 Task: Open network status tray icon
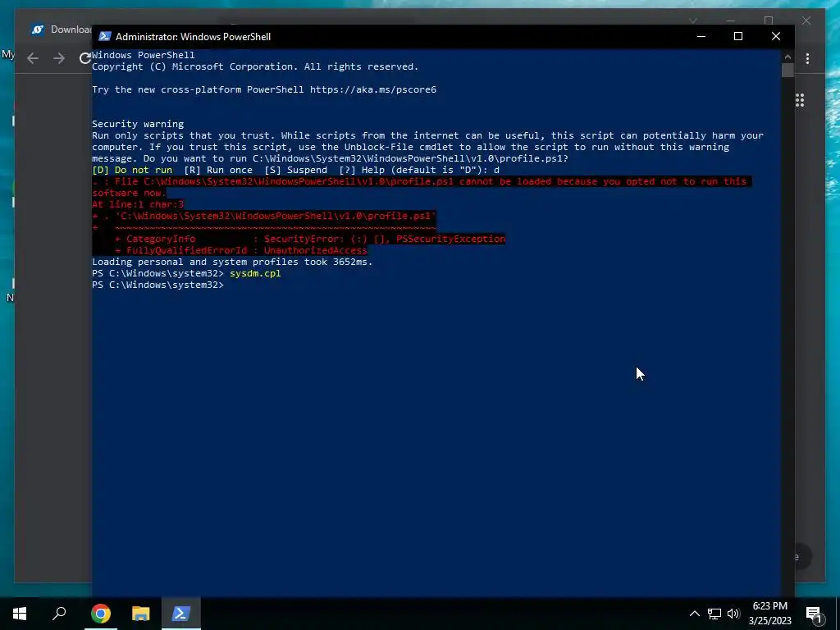pyautogui.click(x=714, y=614)
